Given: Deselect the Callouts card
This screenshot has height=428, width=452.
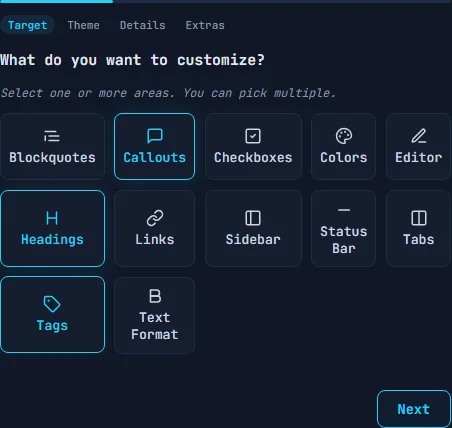Looking at the screenshot, I should 154,146.
